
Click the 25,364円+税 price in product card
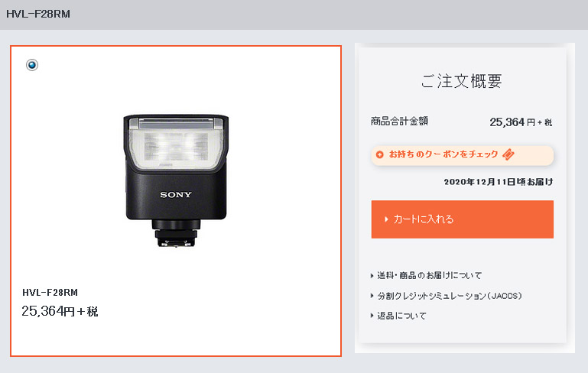tap(60, 311)
